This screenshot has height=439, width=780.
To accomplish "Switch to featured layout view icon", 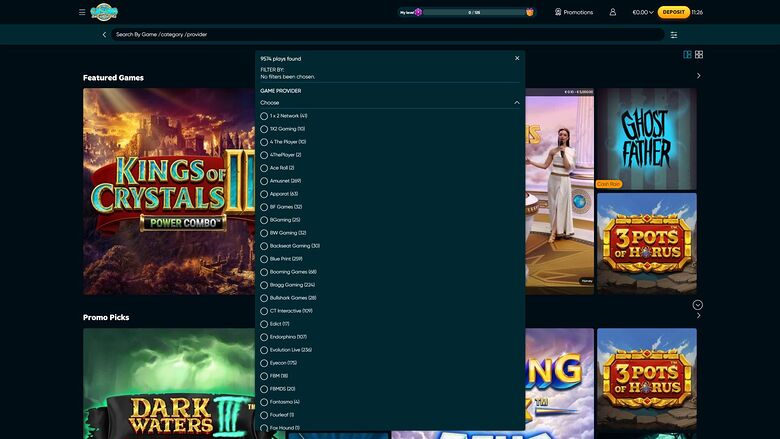I will pyautogui.click(x=687, y=54).
